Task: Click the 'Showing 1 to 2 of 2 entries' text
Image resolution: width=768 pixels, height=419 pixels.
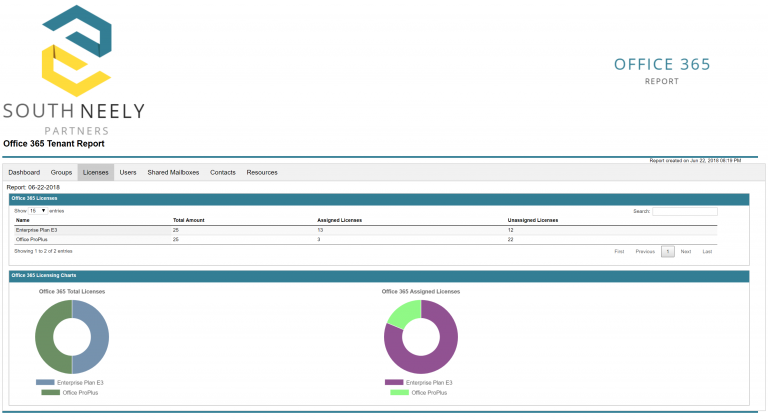Action: click(43, 251)
